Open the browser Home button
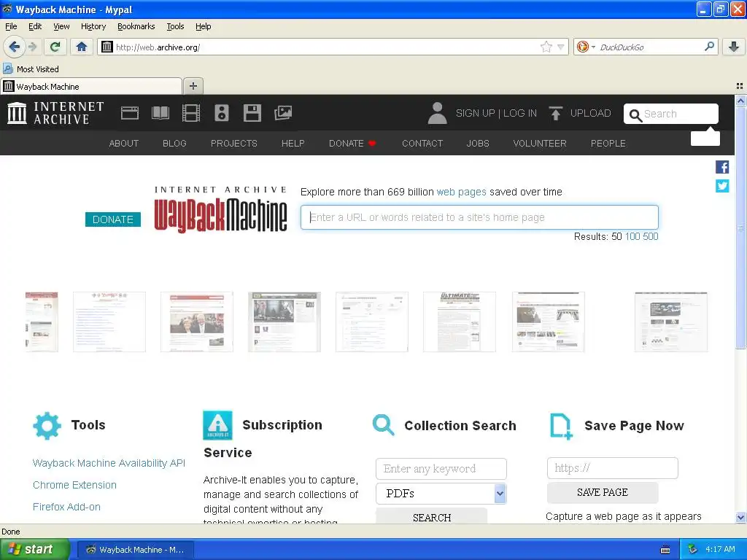This screenshot has width=747, height=560. (x=82, y=47)
